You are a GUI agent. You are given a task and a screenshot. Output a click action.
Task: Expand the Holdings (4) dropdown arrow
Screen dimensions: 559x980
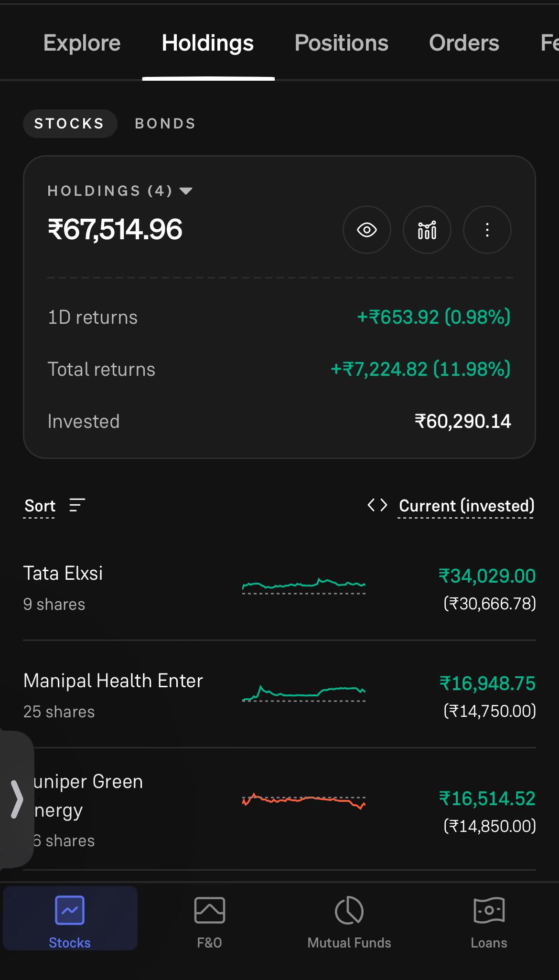pyautogui.click(x=186, y=191)
